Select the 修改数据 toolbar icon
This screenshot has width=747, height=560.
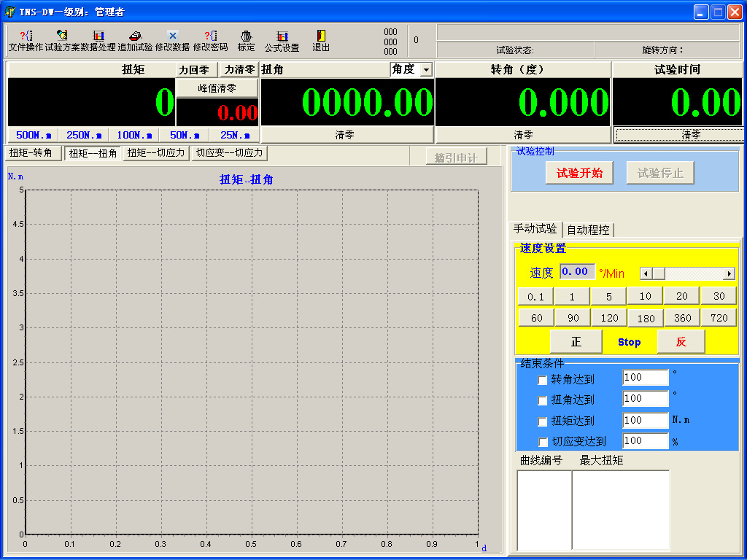coord(172,41)
